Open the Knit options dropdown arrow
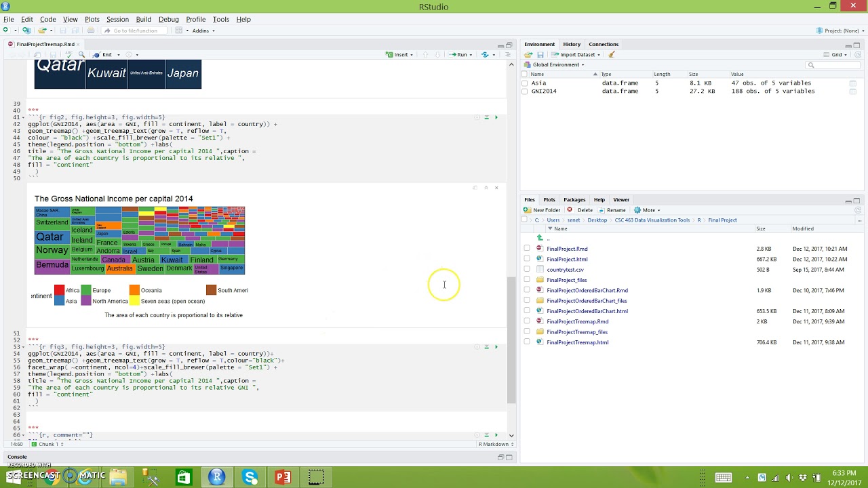 tap(118, 55)
